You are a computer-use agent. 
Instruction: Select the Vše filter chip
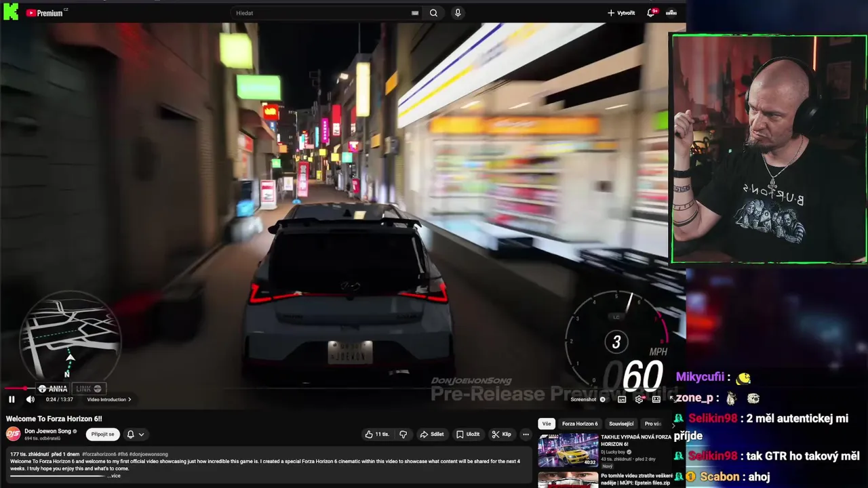pyautogui.click(x=547, y=424)
